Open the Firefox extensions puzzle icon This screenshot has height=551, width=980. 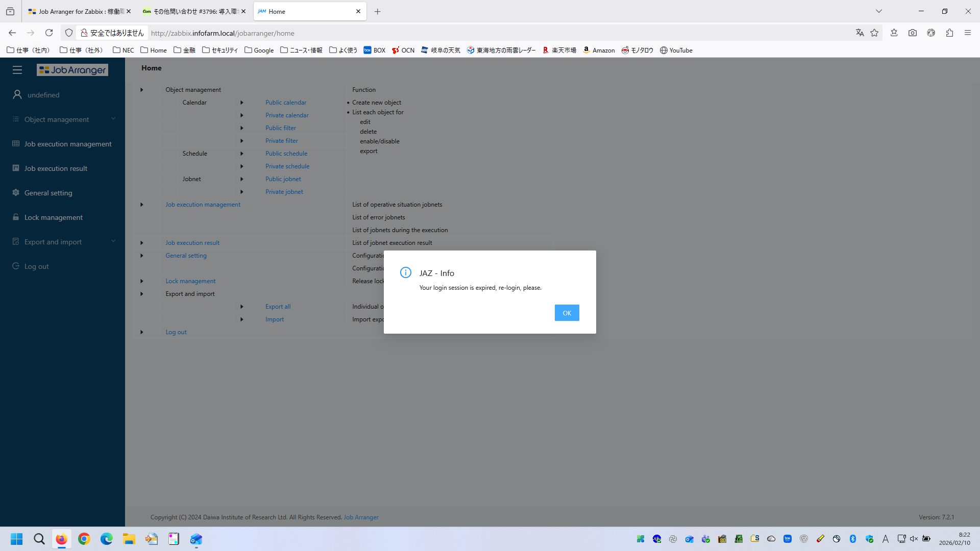coord(949,33)
